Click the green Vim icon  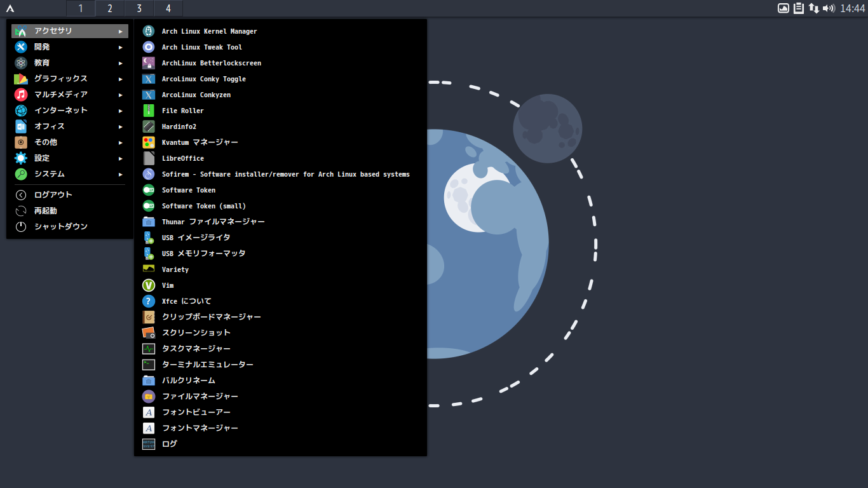point(149,285)
